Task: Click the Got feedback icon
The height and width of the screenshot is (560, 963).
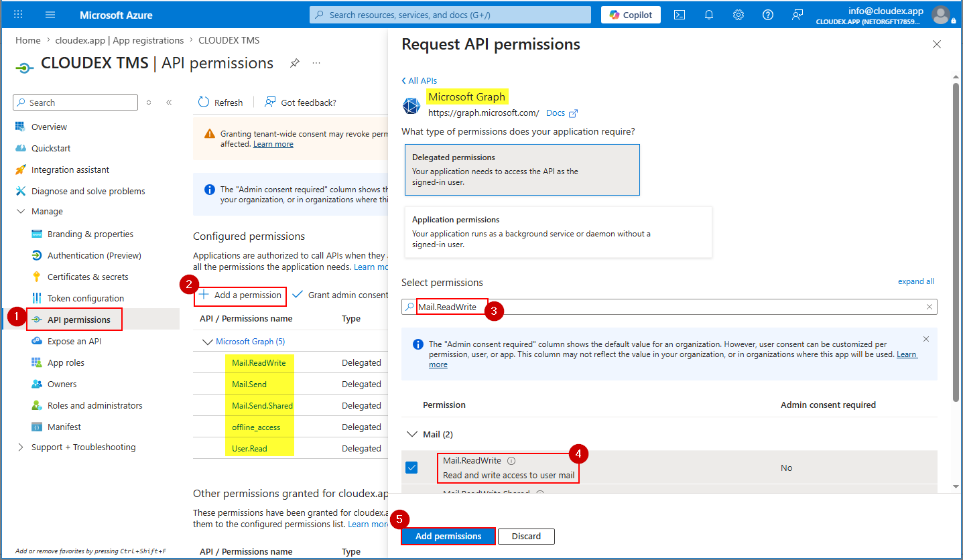Action: click(x=270, y=102)
